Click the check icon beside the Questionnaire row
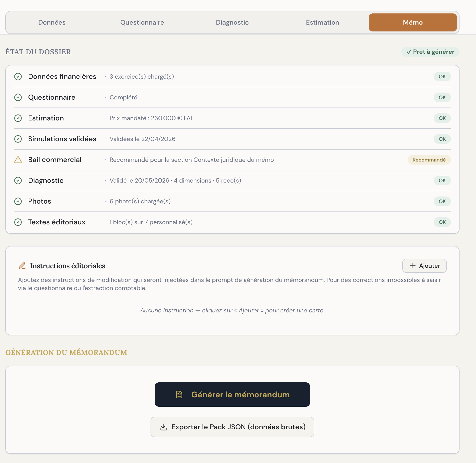The width and height of the screenshot is (476, 463). coord(18,97)
